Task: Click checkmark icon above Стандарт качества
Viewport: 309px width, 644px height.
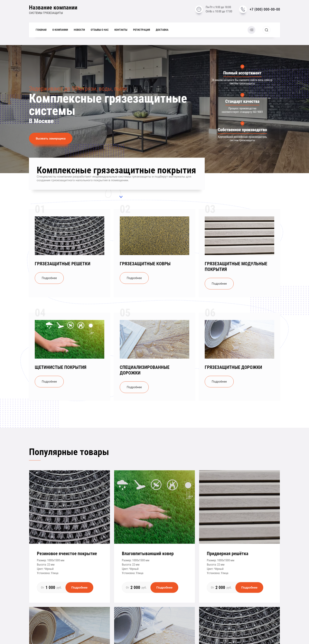Action: 242,95
